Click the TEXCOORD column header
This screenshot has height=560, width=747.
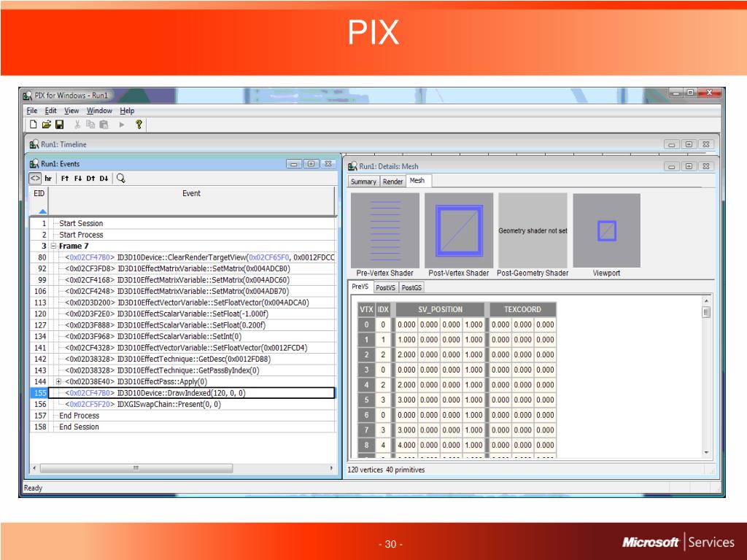[522, 309]
